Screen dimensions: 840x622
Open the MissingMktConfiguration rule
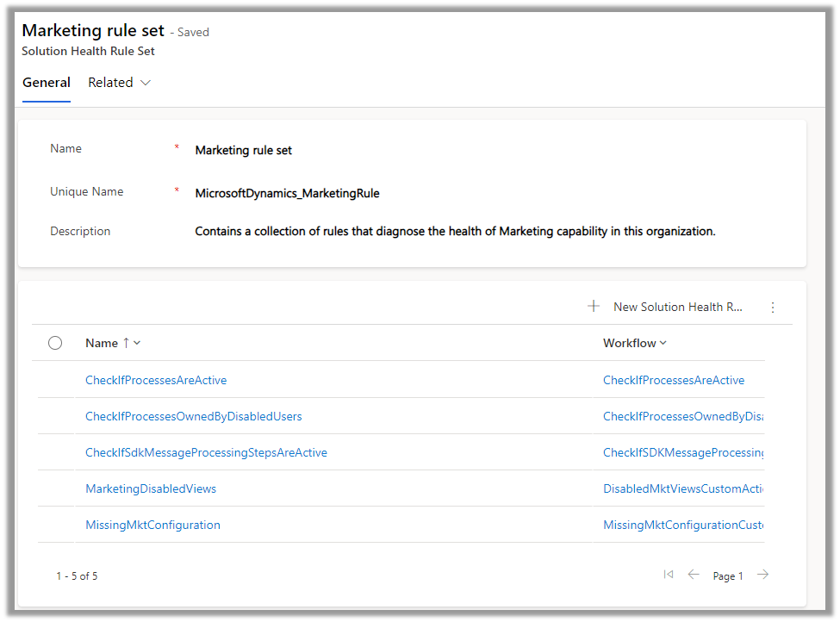click(x=152, y=525)
